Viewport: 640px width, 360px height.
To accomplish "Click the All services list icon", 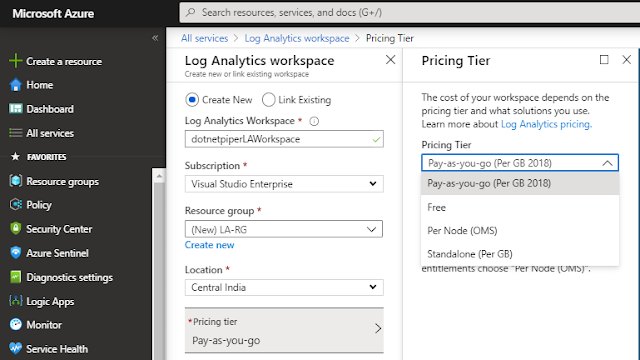I will tap(16, 133).
